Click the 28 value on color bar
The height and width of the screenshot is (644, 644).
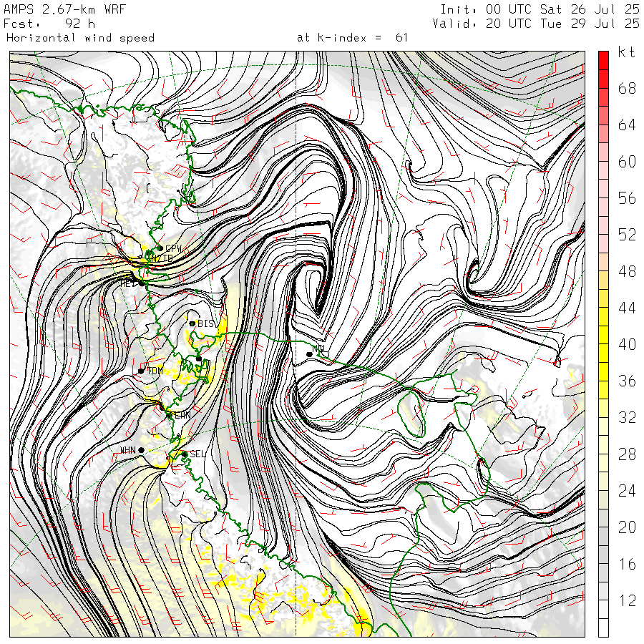point(627,454)
